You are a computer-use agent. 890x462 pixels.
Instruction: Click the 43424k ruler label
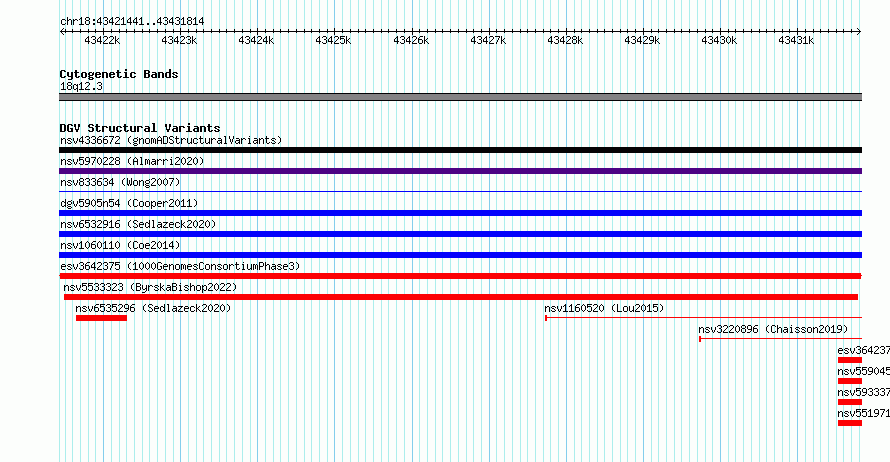(256, 40)
